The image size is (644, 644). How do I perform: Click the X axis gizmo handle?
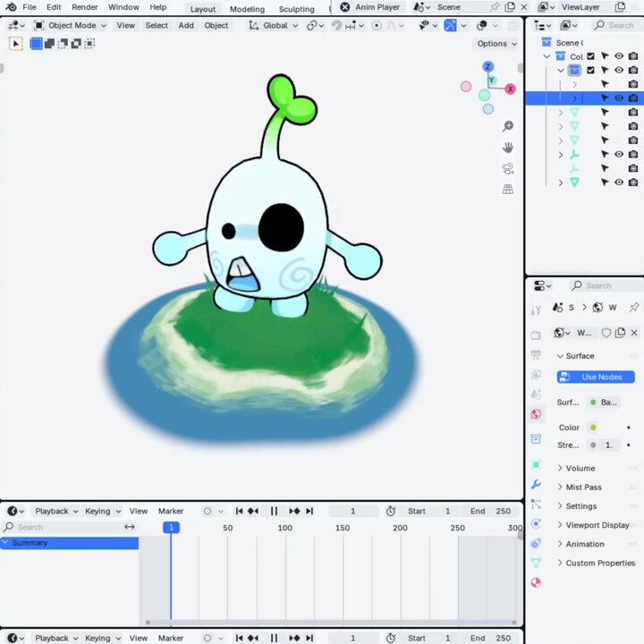[510, 89]
